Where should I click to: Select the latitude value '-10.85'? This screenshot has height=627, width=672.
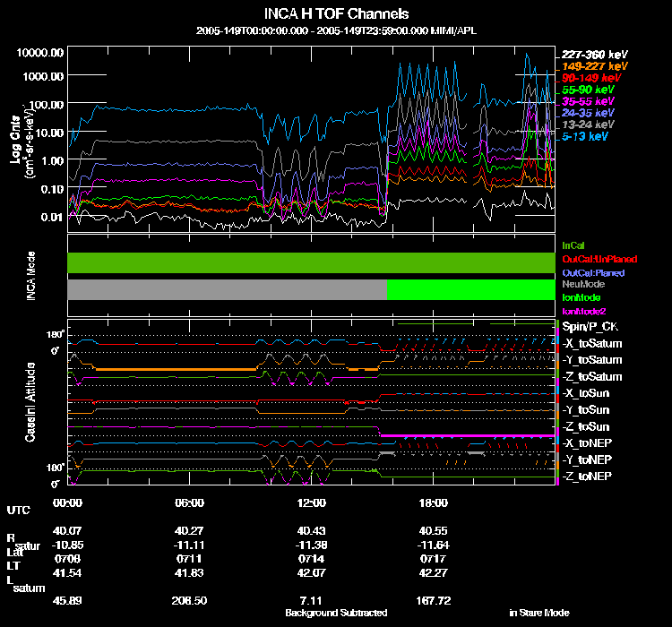coord(67,545)
